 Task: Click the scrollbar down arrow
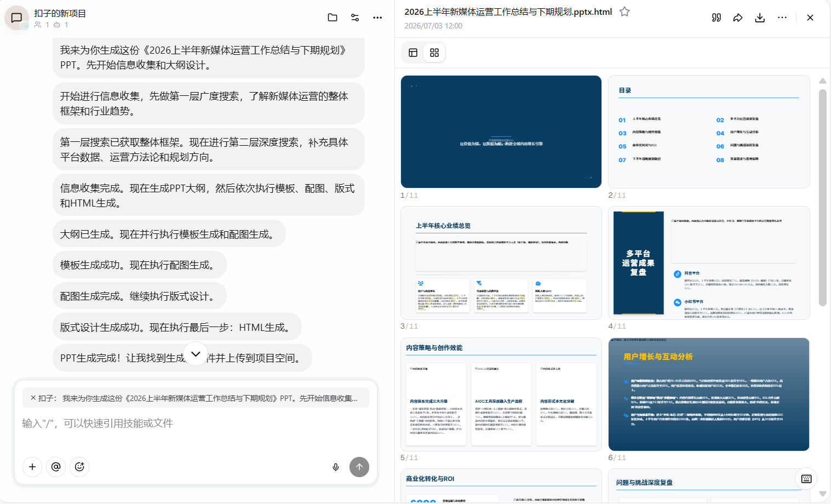[x=822, y=494]
